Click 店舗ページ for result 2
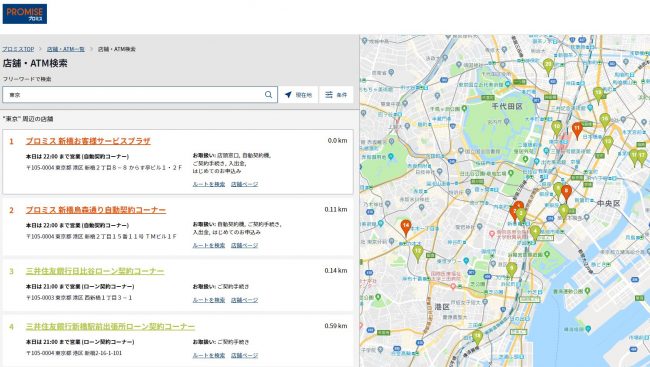 [x=244, y=245]
